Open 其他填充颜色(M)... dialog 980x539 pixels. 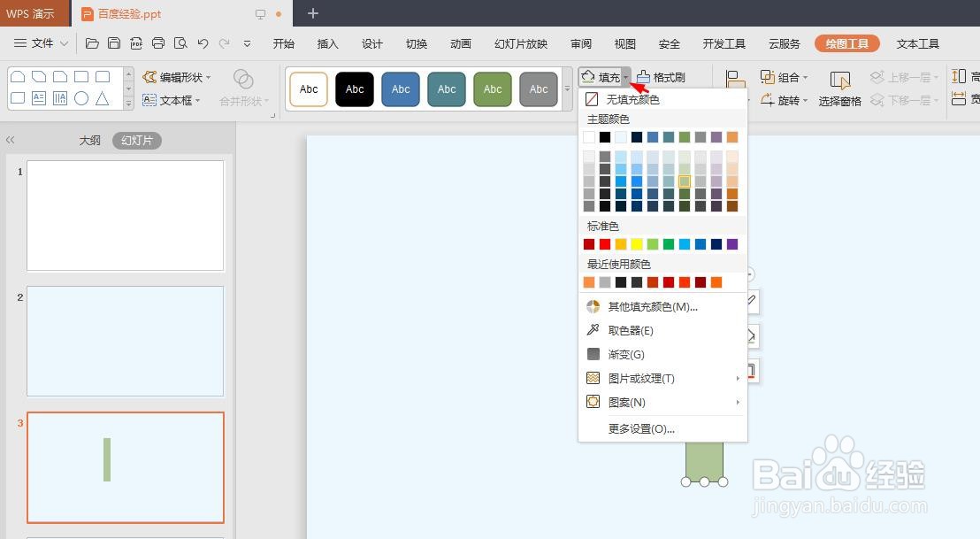point(662,306)
